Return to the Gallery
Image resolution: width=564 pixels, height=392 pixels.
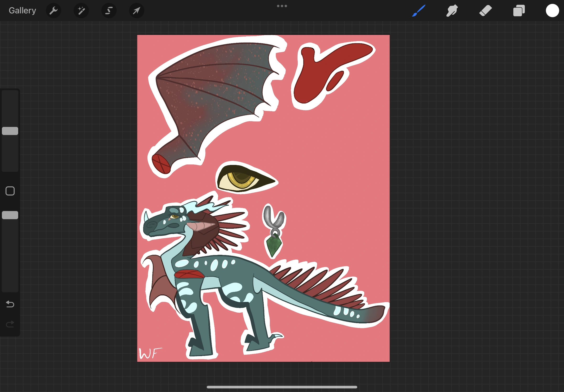(22, 11)
